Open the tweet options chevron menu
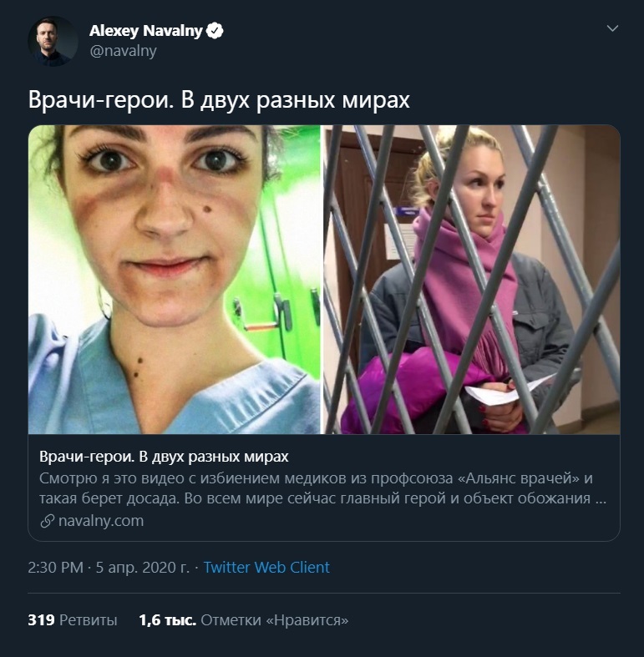 612,29
